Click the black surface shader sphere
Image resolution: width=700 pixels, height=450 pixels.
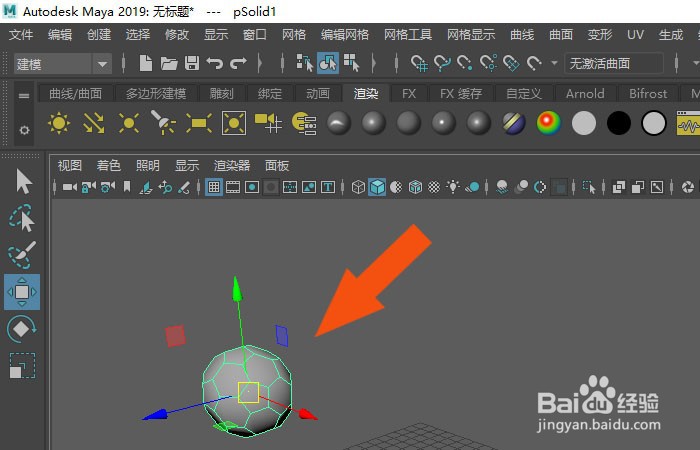click(619, 123)
